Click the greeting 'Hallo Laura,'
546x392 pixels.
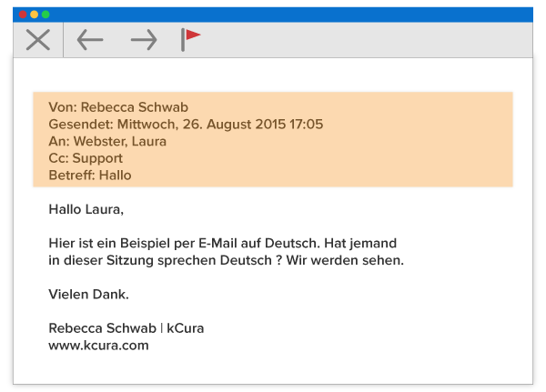tap(86, 209)
